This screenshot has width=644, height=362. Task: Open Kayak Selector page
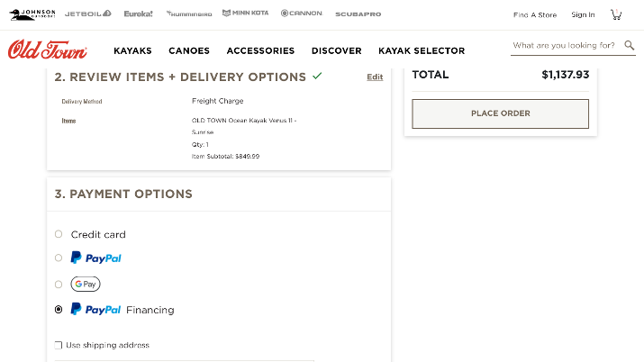[x=422, y=50]
